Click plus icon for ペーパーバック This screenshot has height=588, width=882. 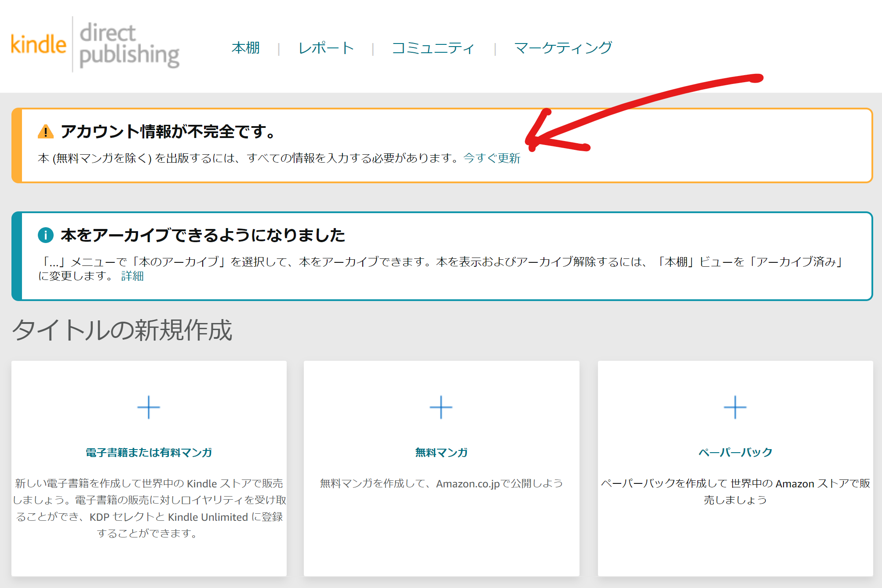[735, 407]
